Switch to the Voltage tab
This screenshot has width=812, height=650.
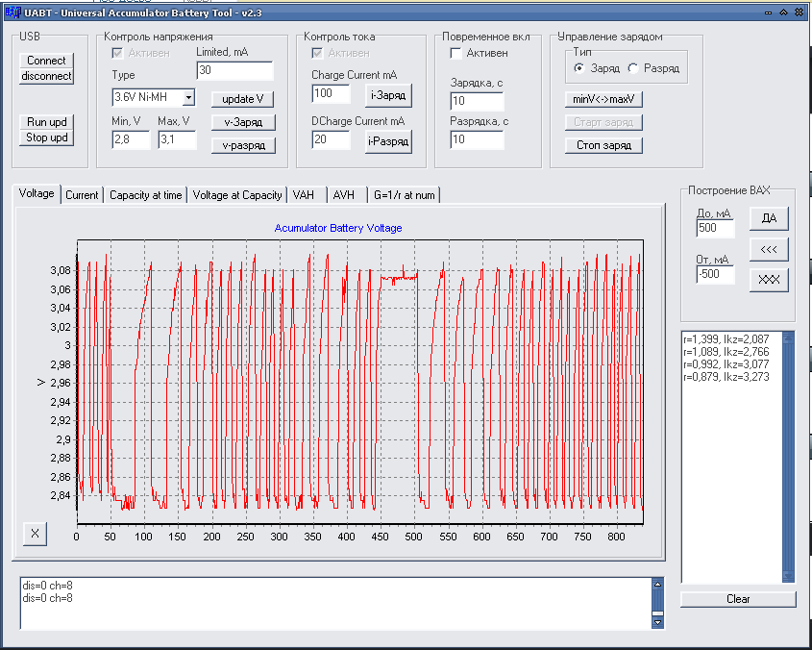(37, 193)
